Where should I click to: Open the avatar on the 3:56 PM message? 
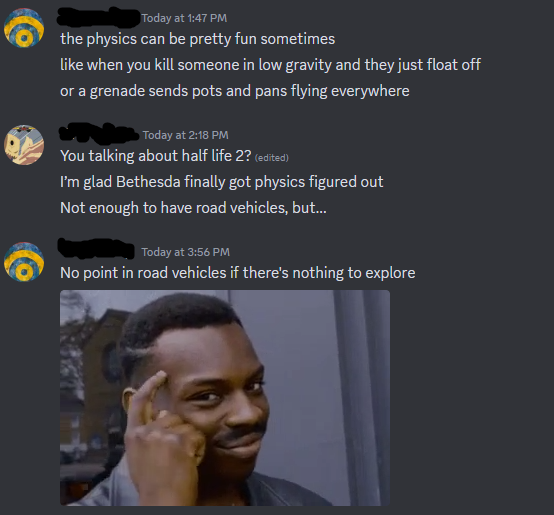click(x=24, y=262)
